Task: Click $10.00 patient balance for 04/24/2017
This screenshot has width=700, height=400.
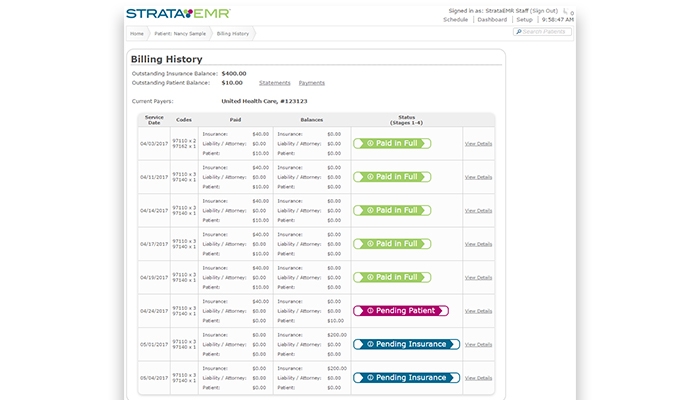Action: [x=335, y=321]
